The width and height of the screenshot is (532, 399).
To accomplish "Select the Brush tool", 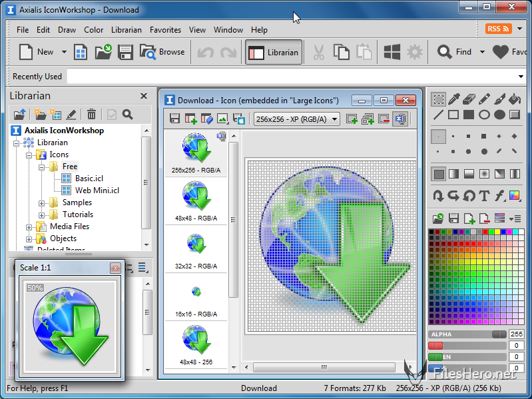I will point(499,99).
